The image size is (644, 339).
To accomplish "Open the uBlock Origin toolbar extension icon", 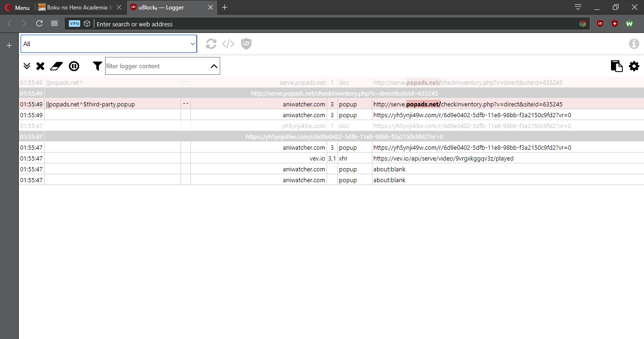I will pos(600,24).
